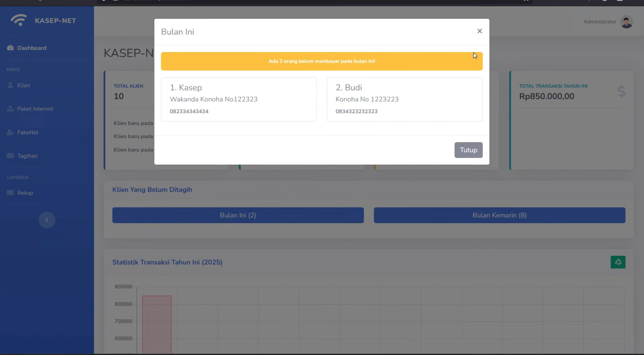Click the Klien user icon
Image resolution: width=644 pixels, height=355 pixels.
pos(10,85)
